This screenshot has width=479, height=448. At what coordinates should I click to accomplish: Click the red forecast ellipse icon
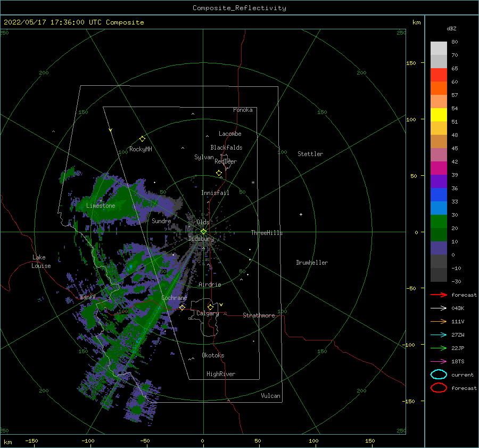[439, 388]
